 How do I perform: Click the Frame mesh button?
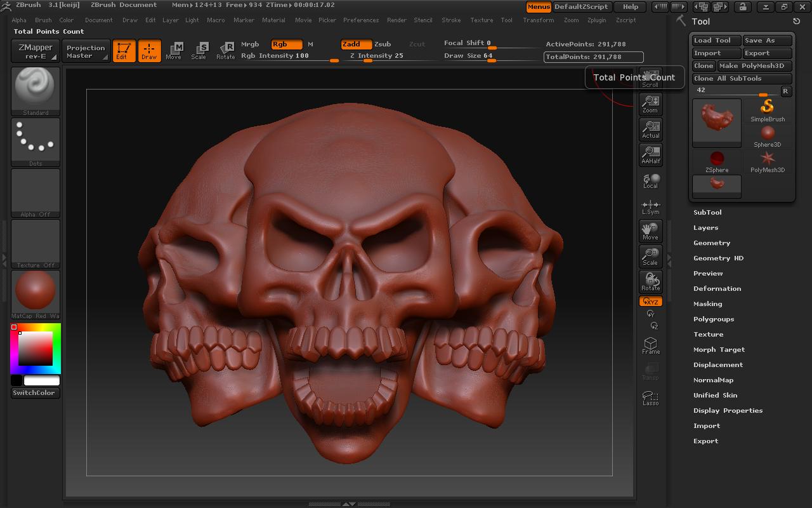(650, 346)
